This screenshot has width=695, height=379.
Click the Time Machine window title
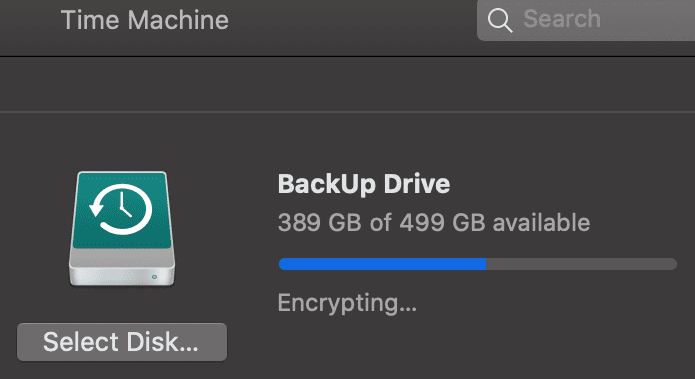pyautogui.click(x=144, y=20)
